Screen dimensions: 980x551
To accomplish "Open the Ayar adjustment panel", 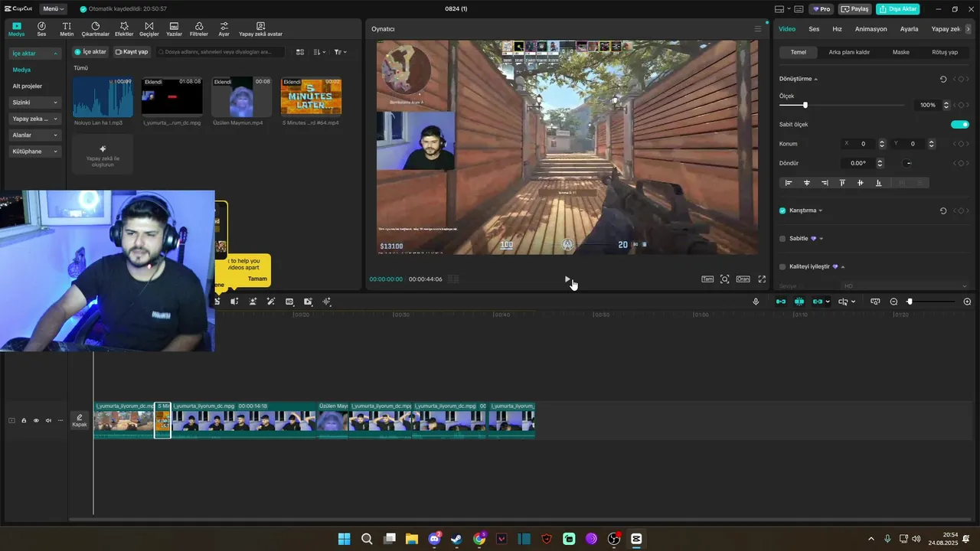I will click(x=224, y=29).
